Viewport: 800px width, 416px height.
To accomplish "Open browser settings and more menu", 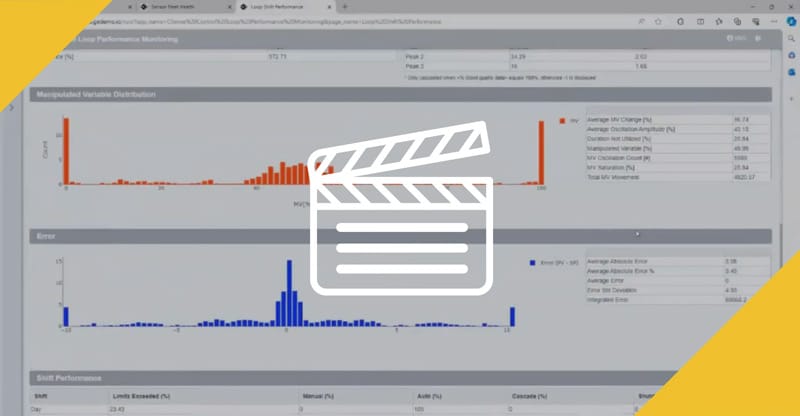I will click(x=774, y=21).
